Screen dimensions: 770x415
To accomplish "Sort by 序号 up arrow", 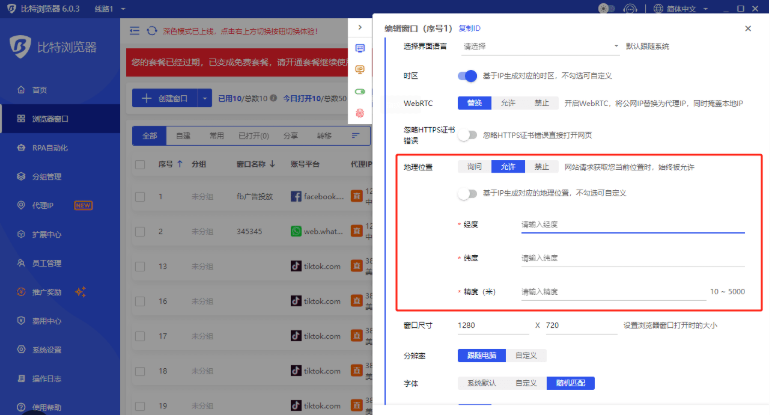I will coord(180,164).
